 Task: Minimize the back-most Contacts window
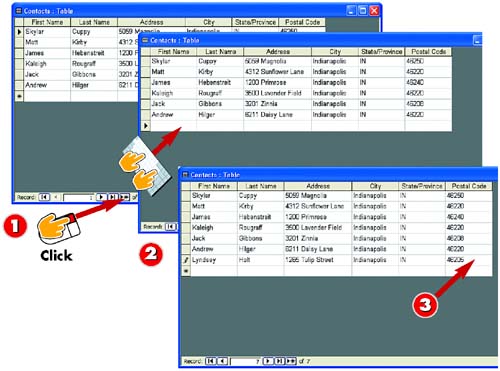(x=351, y=11)
